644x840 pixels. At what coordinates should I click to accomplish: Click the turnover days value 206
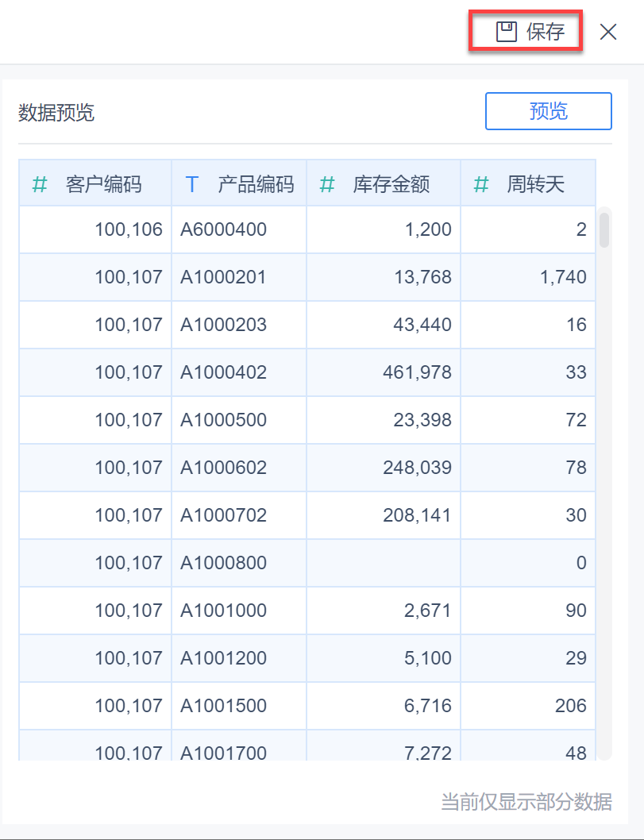[528, 706]
